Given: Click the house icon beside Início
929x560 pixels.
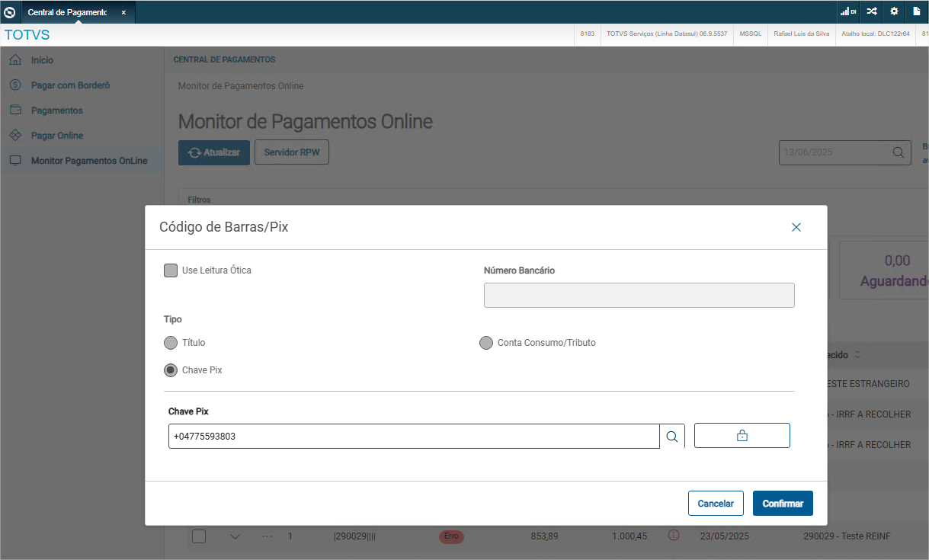Looking at the screenshot, I should 15,59.
